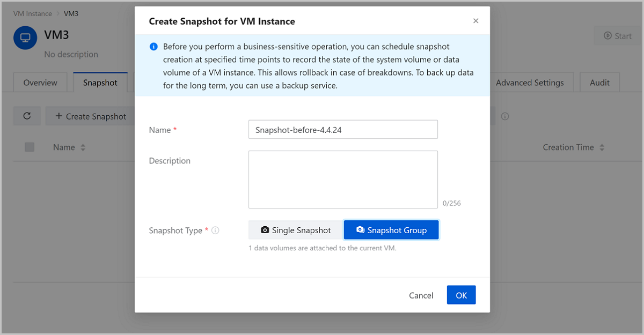644x335 pixels.
Task: Sort by Name column arrows
Action: 83,147
